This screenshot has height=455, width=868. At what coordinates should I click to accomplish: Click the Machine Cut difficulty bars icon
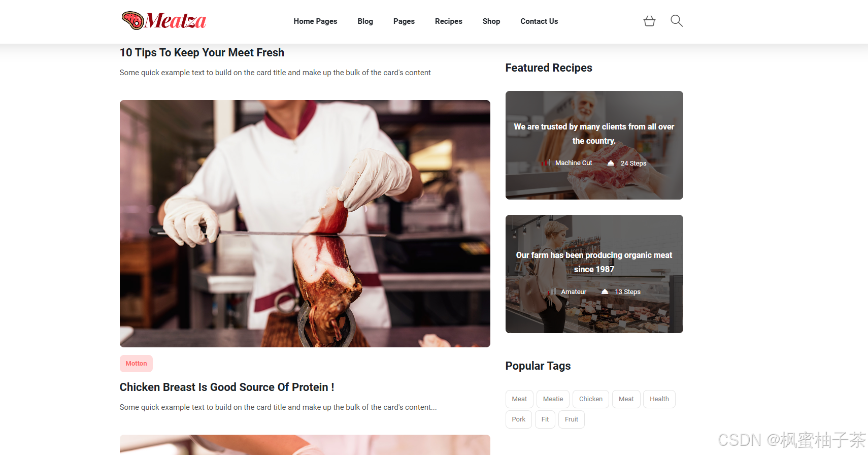546,162
